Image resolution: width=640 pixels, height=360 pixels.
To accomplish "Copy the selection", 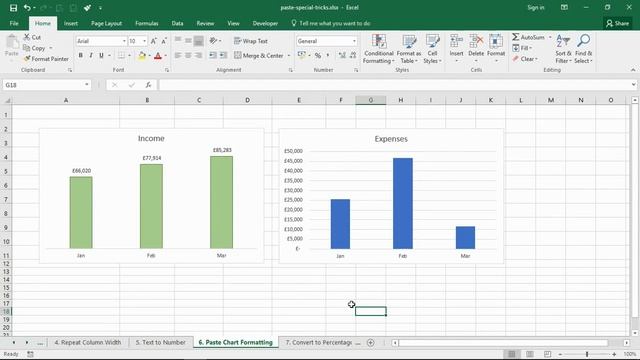I will pyautogui.click(x=34, y=48).
